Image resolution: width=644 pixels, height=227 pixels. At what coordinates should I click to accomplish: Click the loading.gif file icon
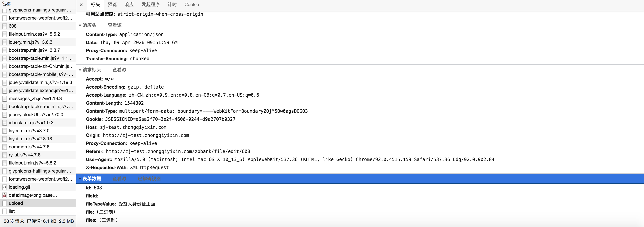coord(4,187)
